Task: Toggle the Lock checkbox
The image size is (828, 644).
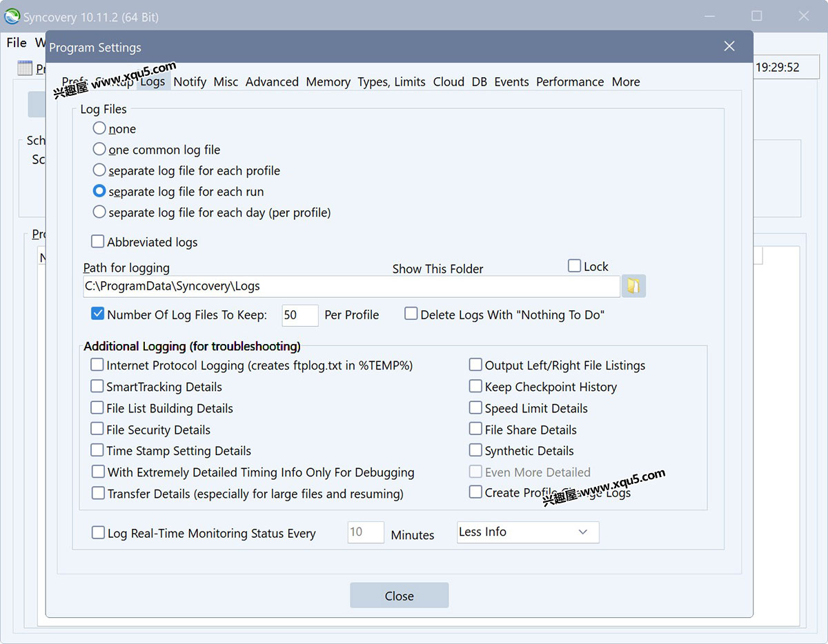Action: click(574, 265)
